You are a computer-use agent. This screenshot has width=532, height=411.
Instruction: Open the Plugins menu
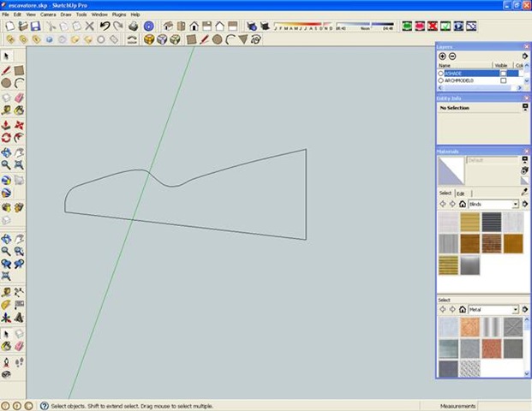pos(119,15)
